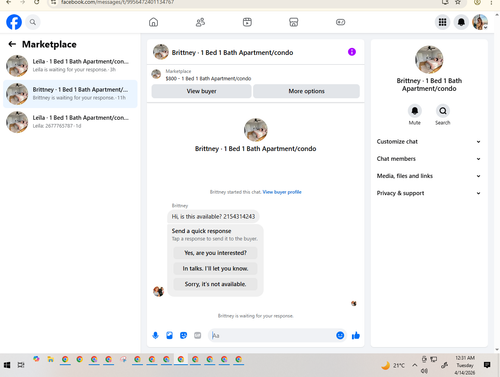Open the emoji picker in message box
The image size is (500, 377).
340,335
